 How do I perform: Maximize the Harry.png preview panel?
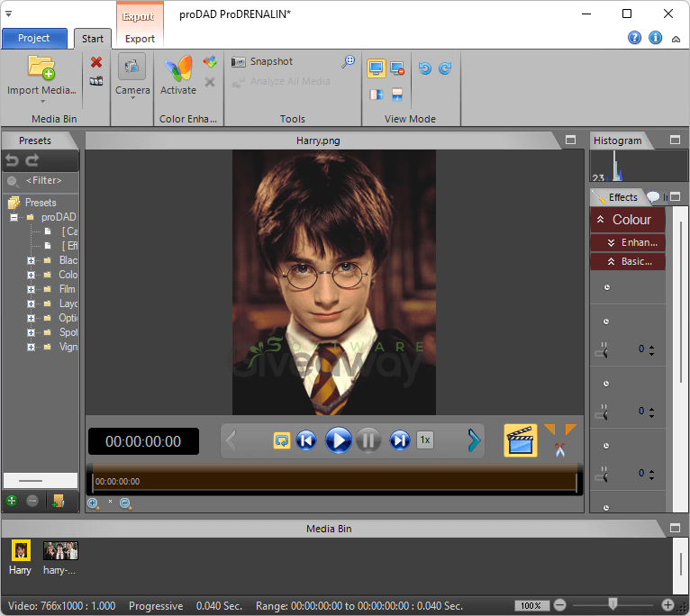click(570, 140)
